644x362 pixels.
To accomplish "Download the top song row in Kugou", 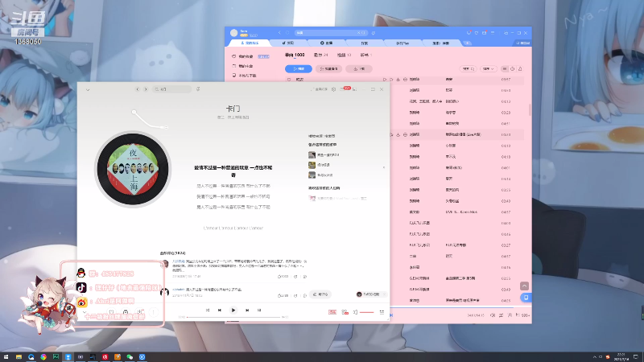I will 398,80.
